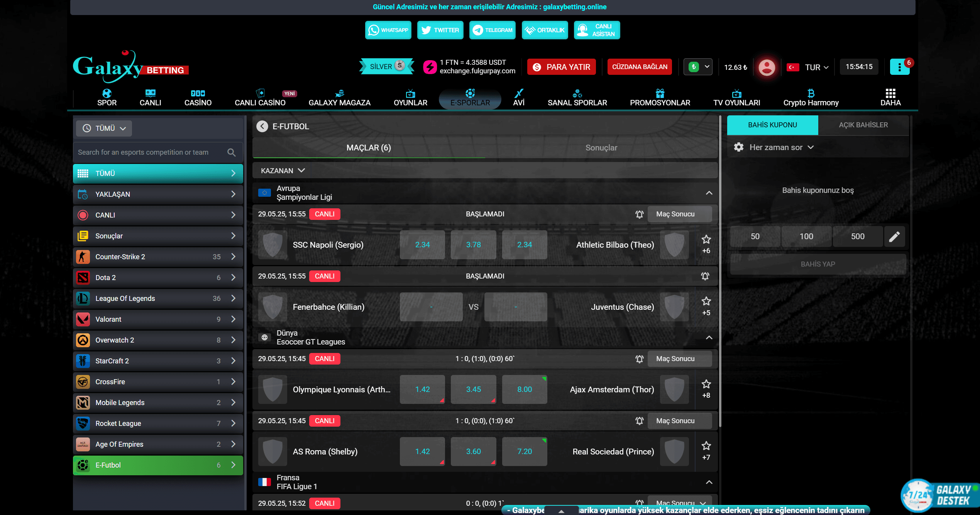This screenshot has width=980, height=515.
Task: Click the CÜZDANA BAĞLAN button
Action: click(640, 67)
